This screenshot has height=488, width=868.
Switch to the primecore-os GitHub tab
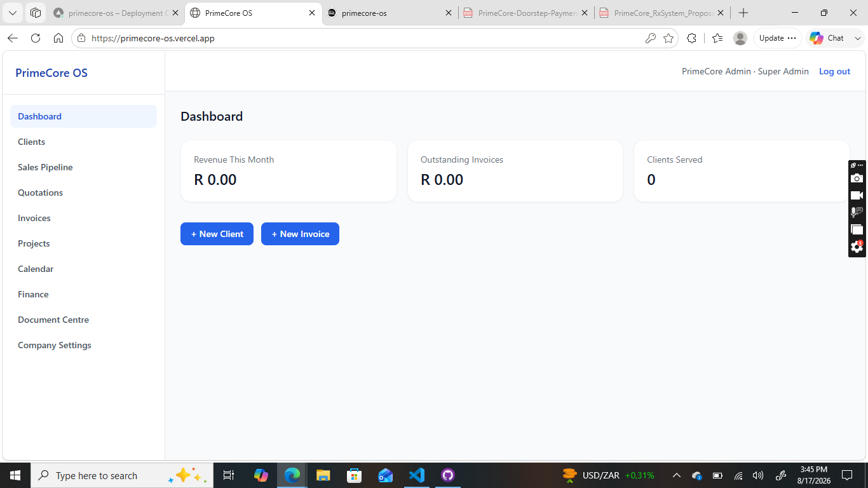click(x=389, y=13)
